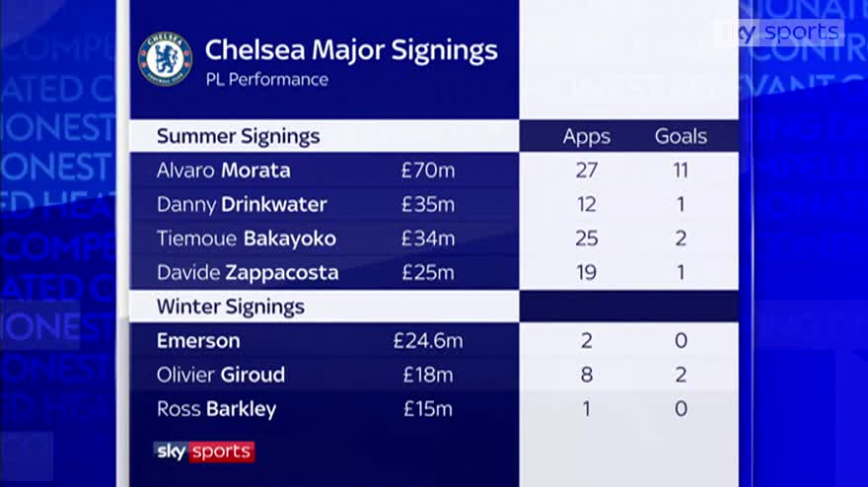Screen dimensions: 868x487
Task: Click Bakayoko's 25 appearances value
Action: click(586, 239)
